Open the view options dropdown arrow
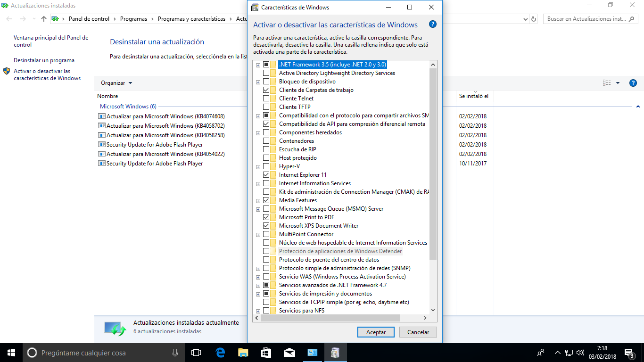Image resolution: width=644 pixels, height=362 pixels. click(x=618, y=83)
